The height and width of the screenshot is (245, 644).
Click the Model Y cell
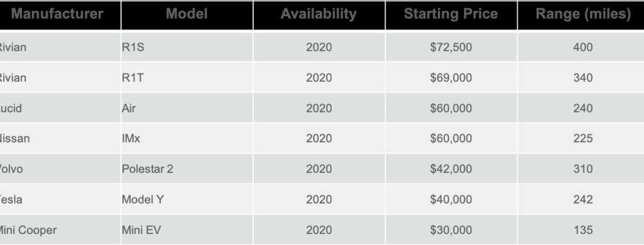tap(187, 199)
